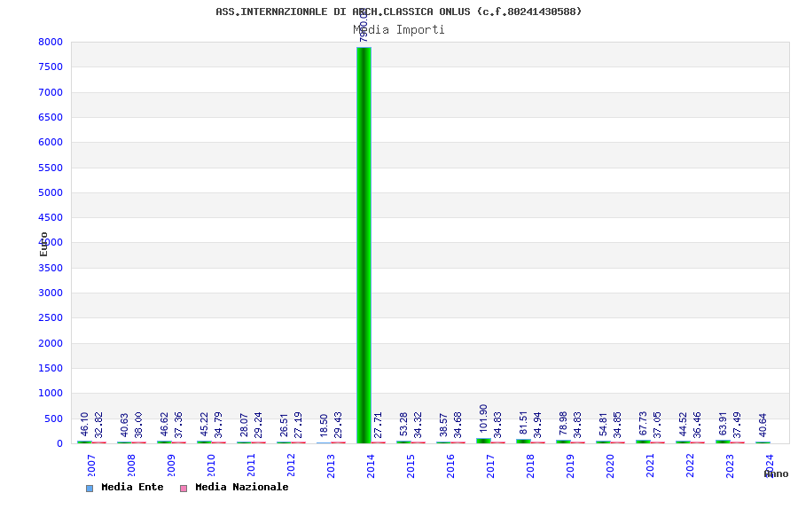Click the 8000 y-axis tick label

pyautogui.click(x=51, y=42)
